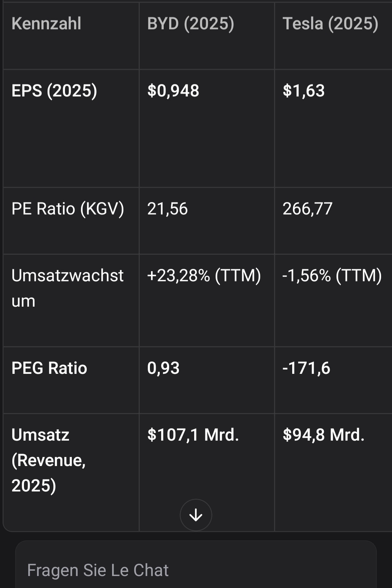Screen dimensions: 392x588
Task: Tap BYD's PEG ratio value 0,93
Action: [x=163, y=368]
